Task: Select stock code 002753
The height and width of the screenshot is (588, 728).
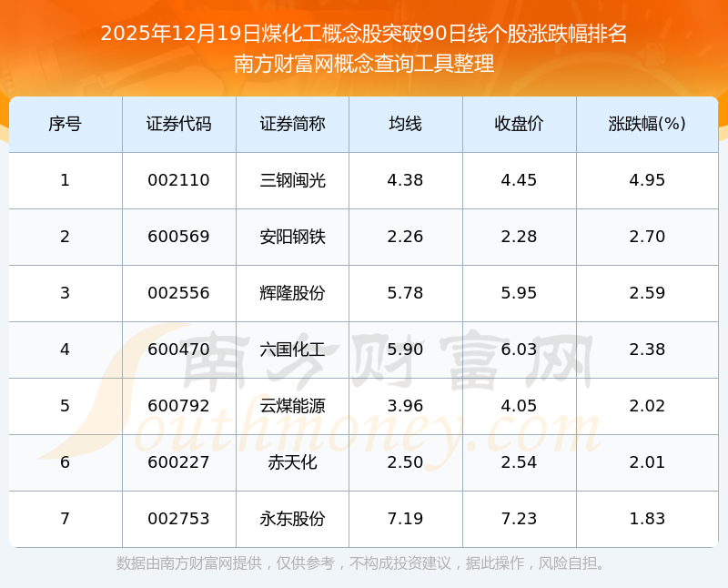Action: tap(178, 519)
